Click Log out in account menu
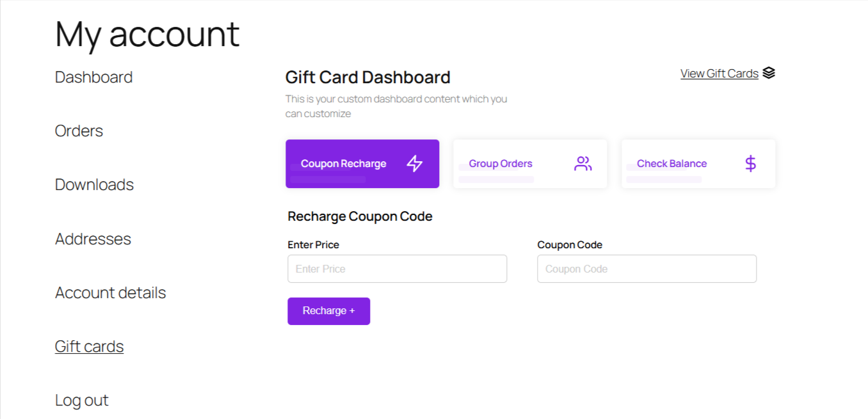The height and width of the screenshot is (419, 868). pos(81,400)
